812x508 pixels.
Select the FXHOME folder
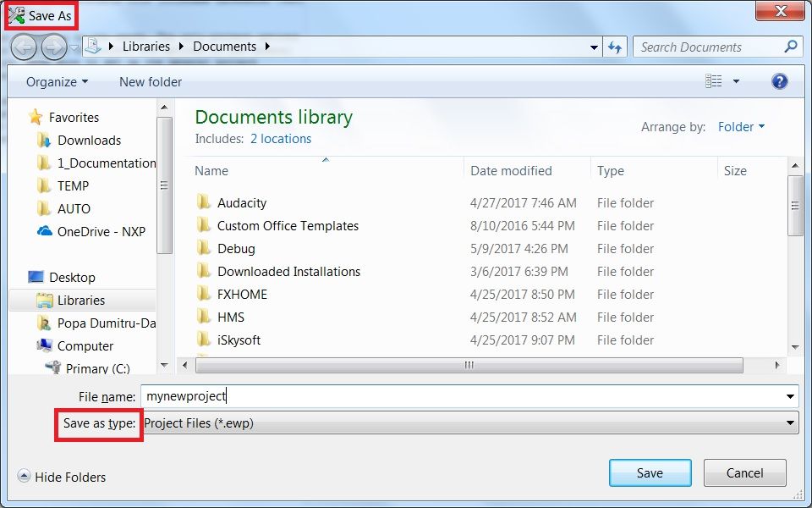[x=242, y=295]
